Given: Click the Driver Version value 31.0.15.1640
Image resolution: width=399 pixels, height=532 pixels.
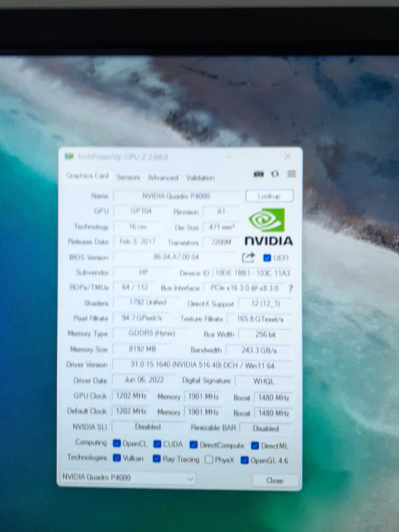Looking at the screenshot, I should (203, 365).
